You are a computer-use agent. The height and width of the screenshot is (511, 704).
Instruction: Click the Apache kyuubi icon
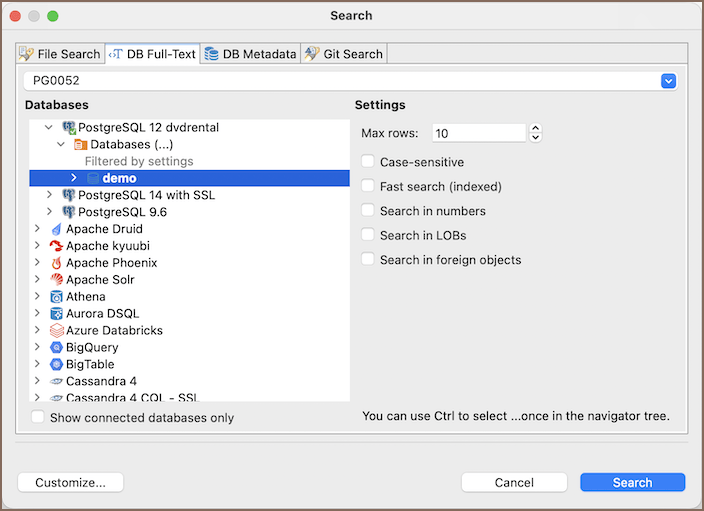(56, 246)
